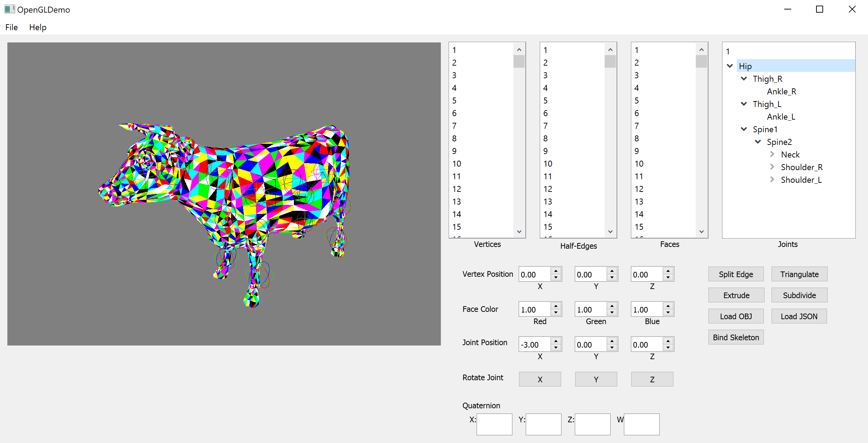This screenshot has height=443, width=868.
Task: Collapse the Spine2 joint node
Action: [758, 142]
